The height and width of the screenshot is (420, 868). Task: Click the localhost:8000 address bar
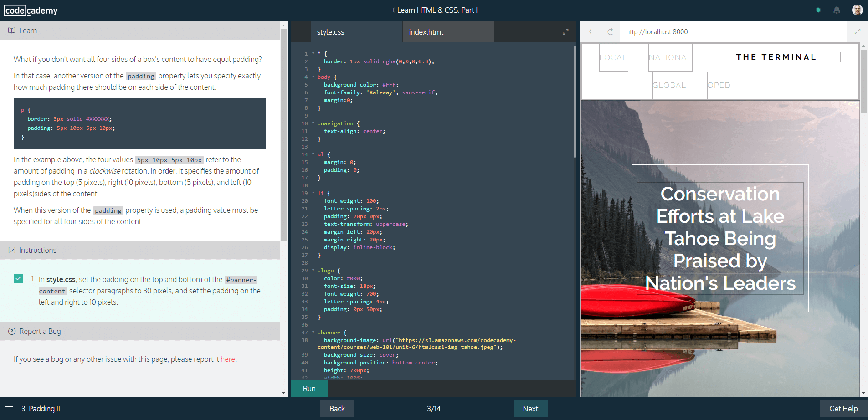click(x=734, y=31)
